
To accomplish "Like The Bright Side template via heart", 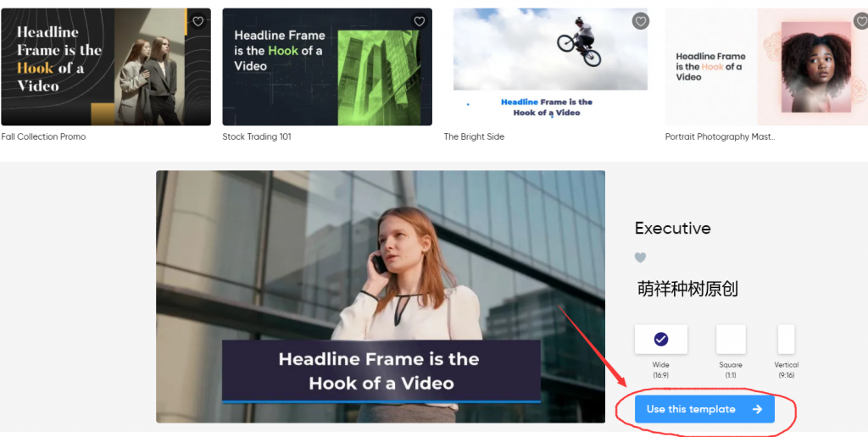I will point(641,21).
